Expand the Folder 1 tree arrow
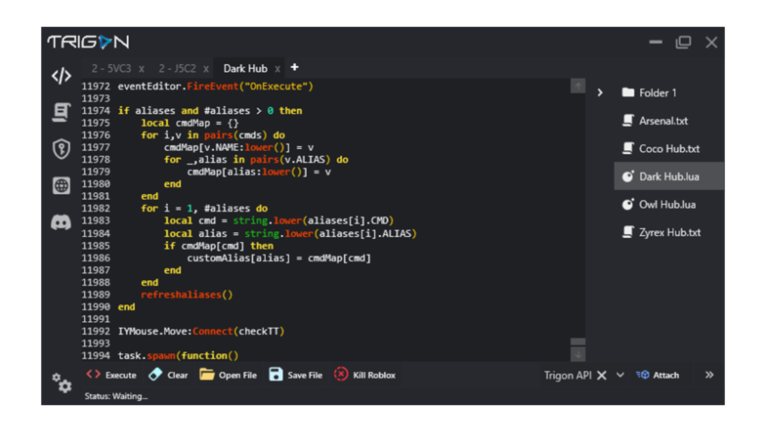 coord(600,93)
